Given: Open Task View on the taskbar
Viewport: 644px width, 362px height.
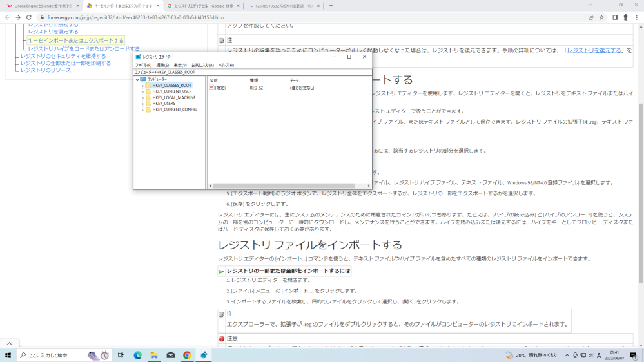Looking at the screenshot, I should pyautogui.click(x=121, y=355).
